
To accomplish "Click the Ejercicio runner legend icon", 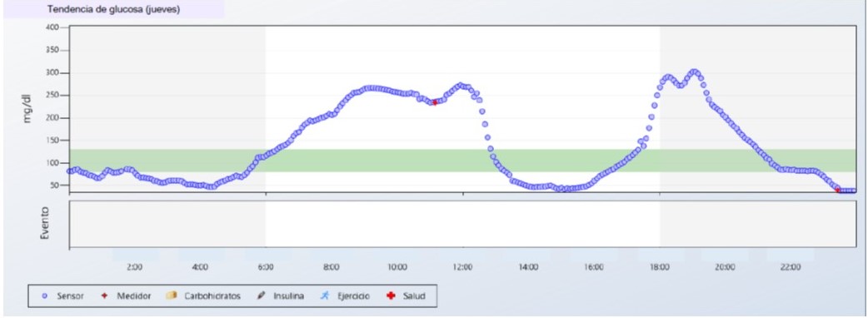I will click(326, 296).
